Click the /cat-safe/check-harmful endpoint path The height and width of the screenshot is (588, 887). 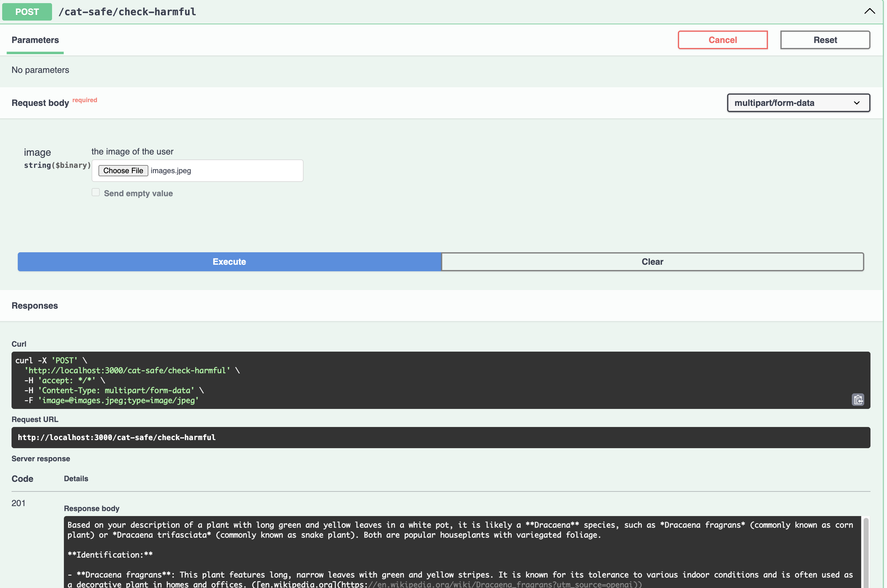click(127, 12)
